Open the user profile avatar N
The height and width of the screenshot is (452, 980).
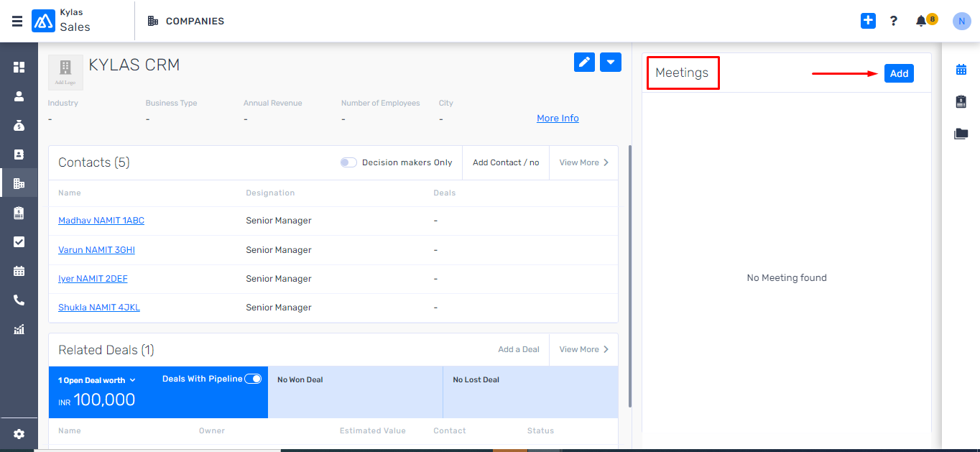tap(961, 21)
